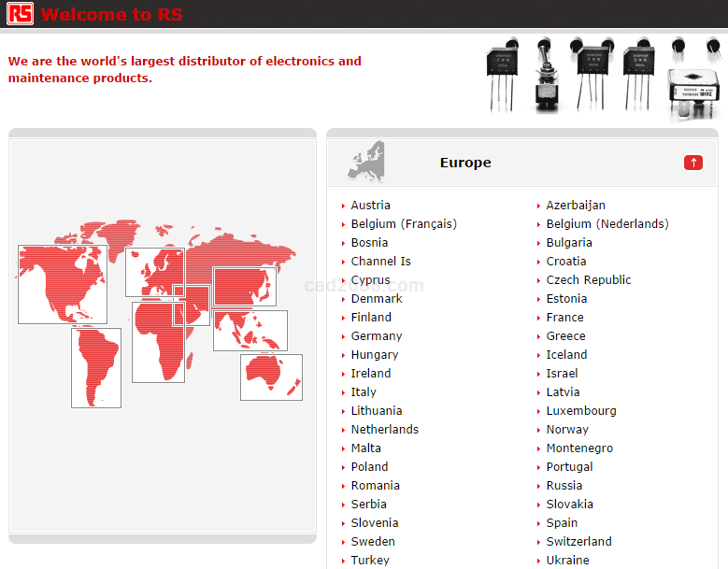Screen dimensions: 728x569
Task: Select Southeast Asia region on world map
Action: (250, 331)
